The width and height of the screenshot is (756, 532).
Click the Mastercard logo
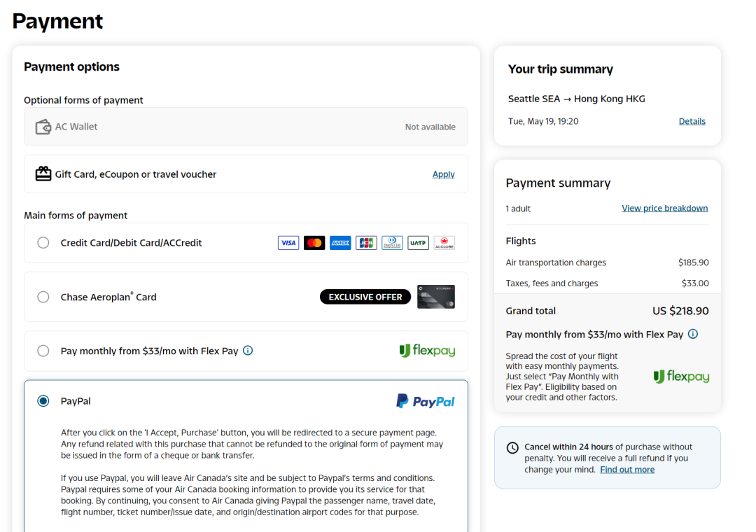pos(314,243)
